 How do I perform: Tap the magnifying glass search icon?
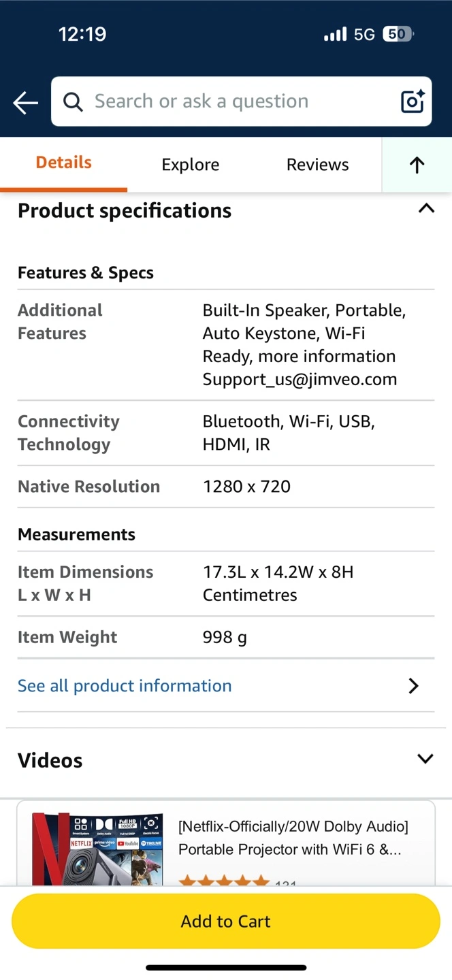click(x=73, y=101)
